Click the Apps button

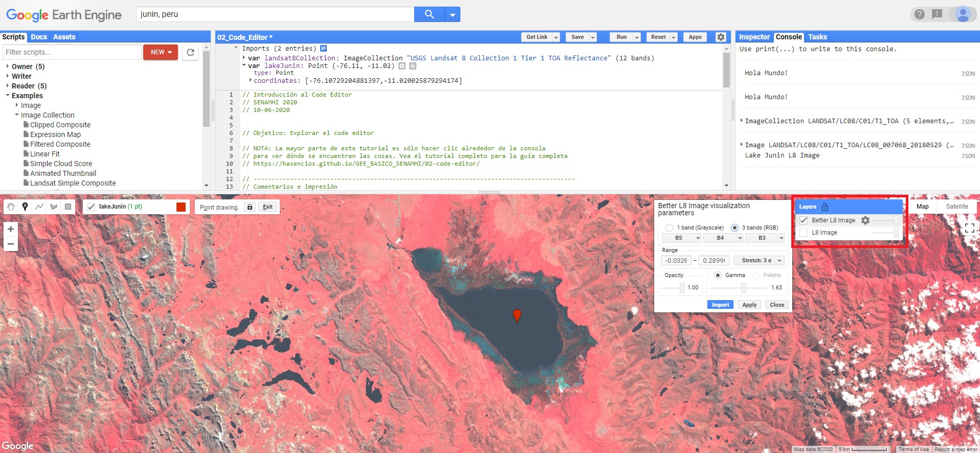(695, 37)
